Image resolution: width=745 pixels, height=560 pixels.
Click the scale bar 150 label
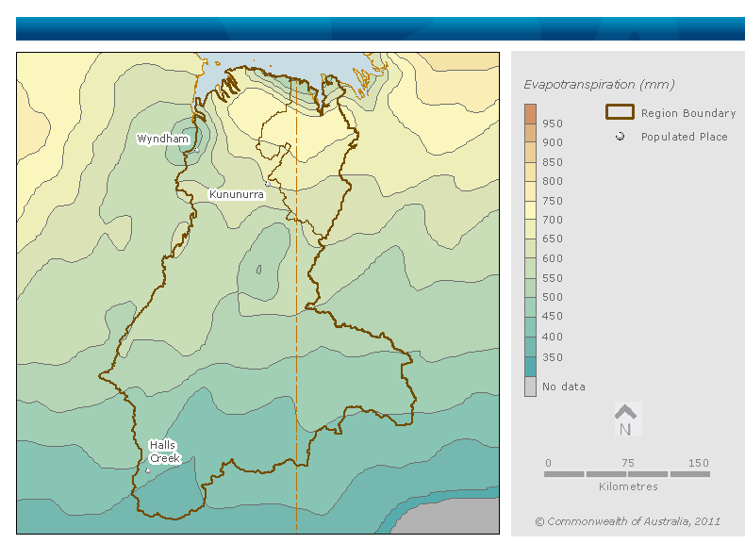699,463
